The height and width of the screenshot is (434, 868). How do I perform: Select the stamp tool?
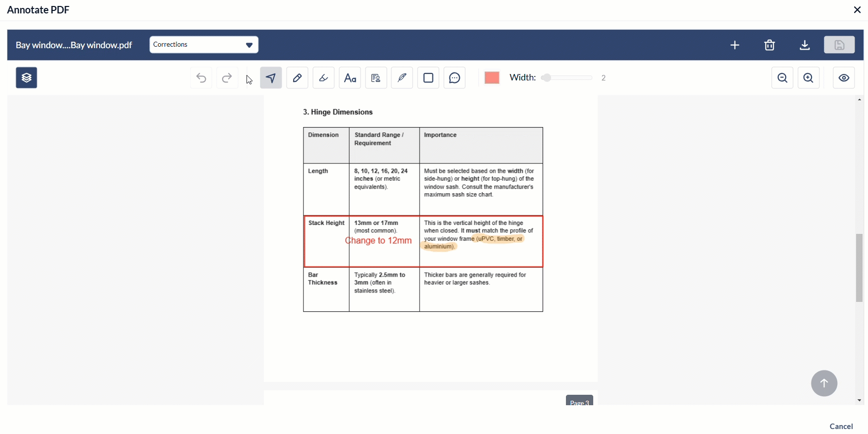coord(376,78)
